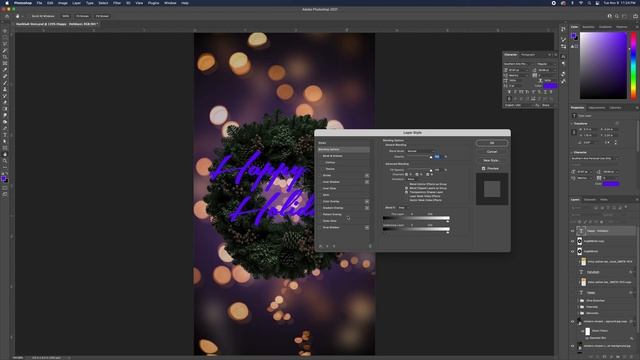Click the Fill Screen button
Screen dimensions: 640x360
pos(102,16)
